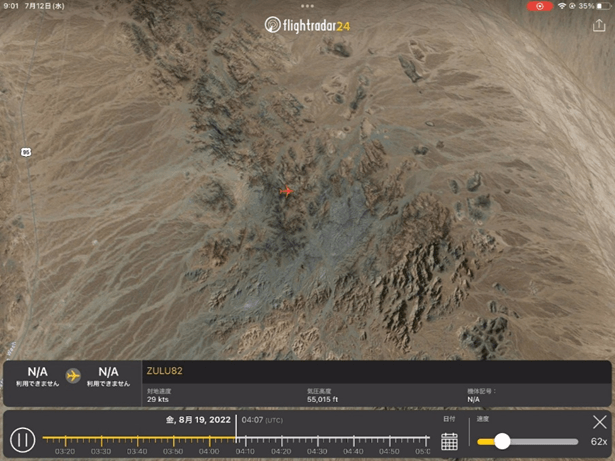Tap the ZULU82 callsign
Screen dimensions: 615x461
pyautogui.click(x=164, y=371)
